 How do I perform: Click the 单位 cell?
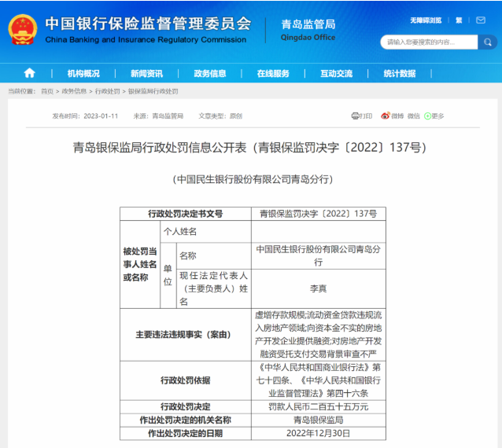click(168, 275)
